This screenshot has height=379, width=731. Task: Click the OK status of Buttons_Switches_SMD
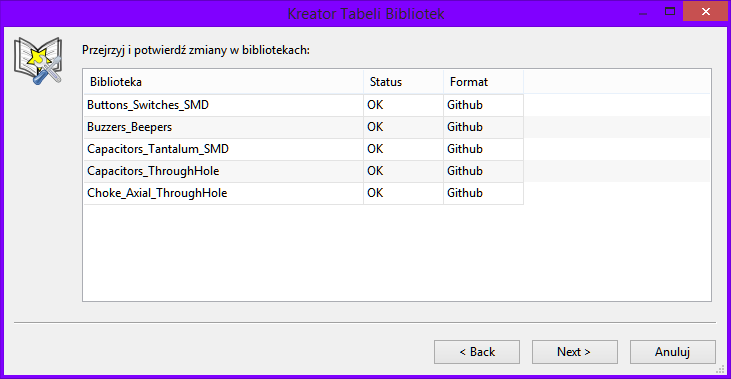point(403,105)
